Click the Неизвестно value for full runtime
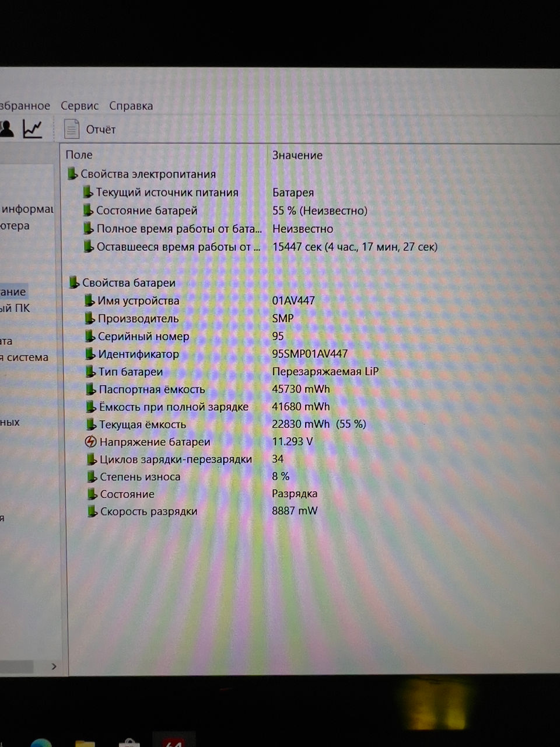 point(303,229)
